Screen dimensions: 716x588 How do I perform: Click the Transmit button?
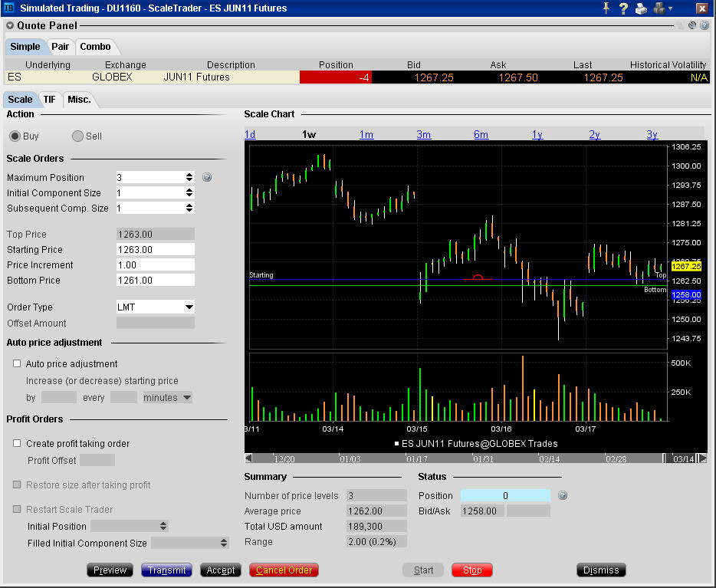click(x=166, y=570)
